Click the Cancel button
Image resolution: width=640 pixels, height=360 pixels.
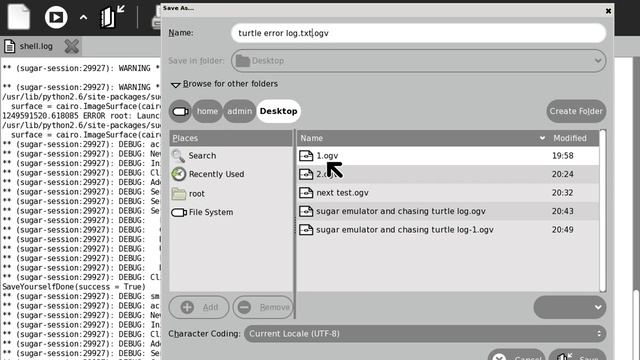(517, 355)
